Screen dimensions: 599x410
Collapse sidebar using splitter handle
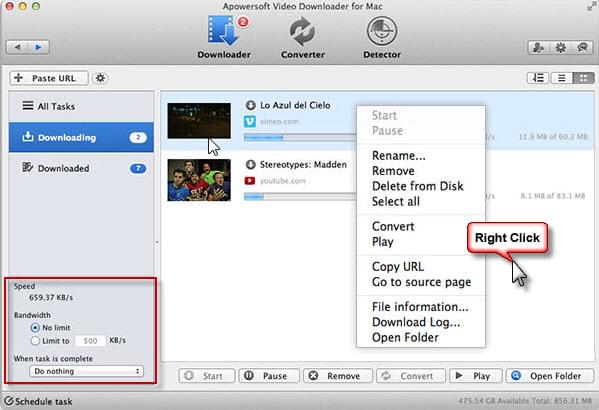click(157, 242)
